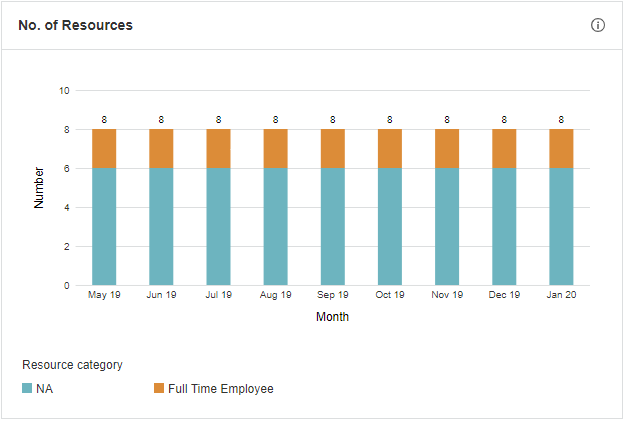Select the teal bar for Aug 19
The height and width of the screenshot is (421, 625).
click(x=276, y=226)
